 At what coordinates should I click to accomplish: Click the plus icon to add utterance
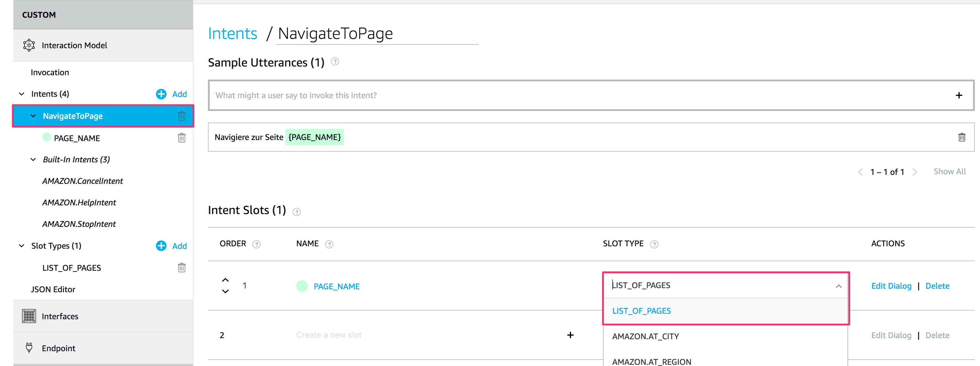tap(959, 95)
